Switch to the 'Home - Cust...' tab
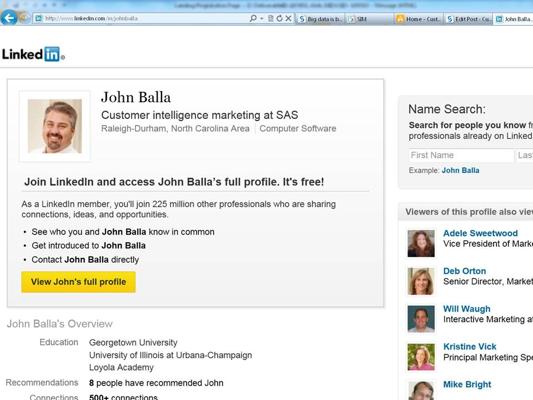 419,19
